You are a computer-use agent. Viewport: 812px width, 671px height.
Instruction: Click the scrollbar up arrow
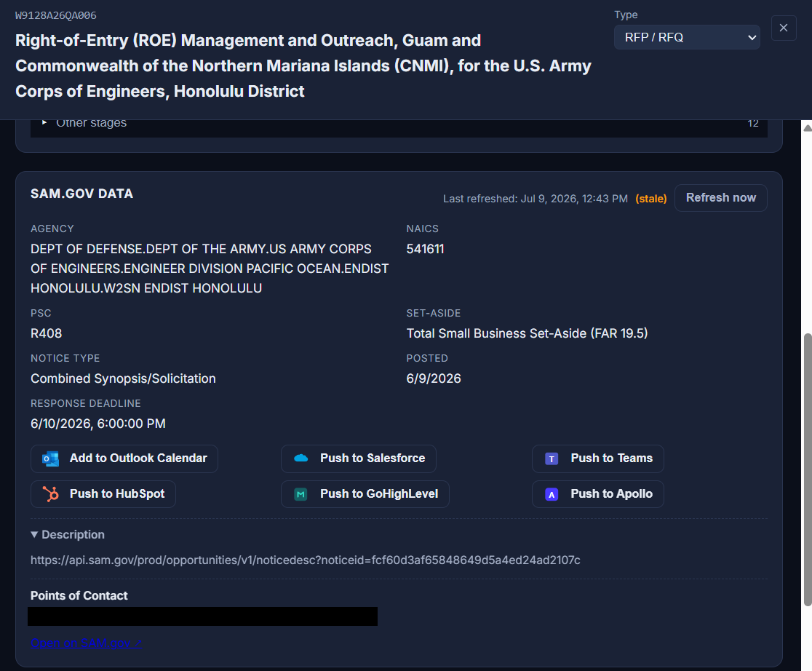pos(808,128)
